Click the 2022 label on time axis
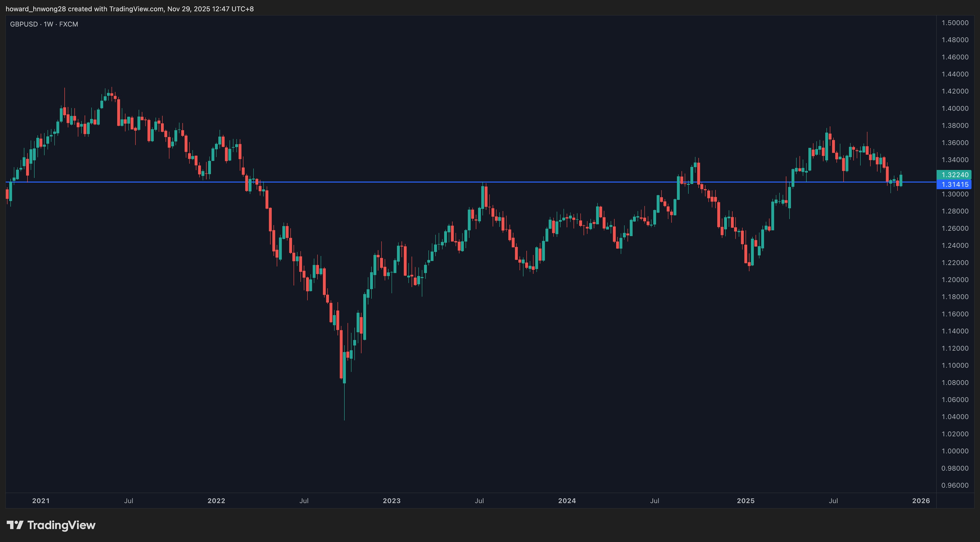This screenshot has height=542, width=980. coord(216,501)
